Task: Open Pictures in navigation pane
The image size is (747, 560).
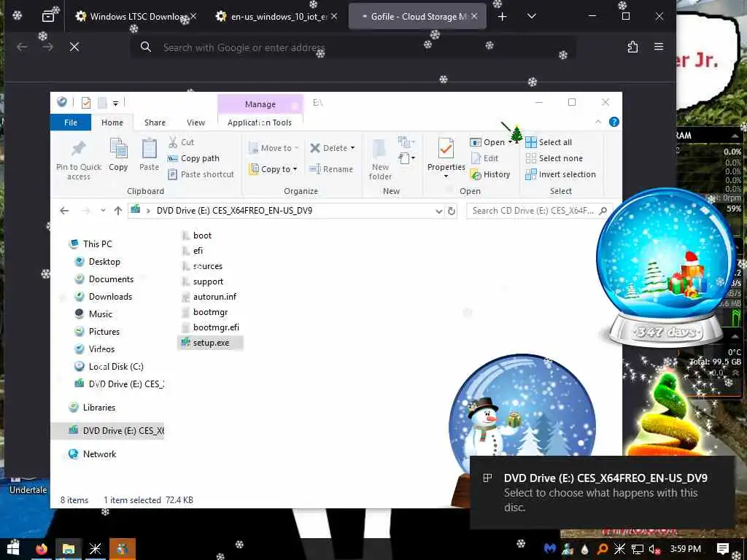Action: [x=97, y=332]
